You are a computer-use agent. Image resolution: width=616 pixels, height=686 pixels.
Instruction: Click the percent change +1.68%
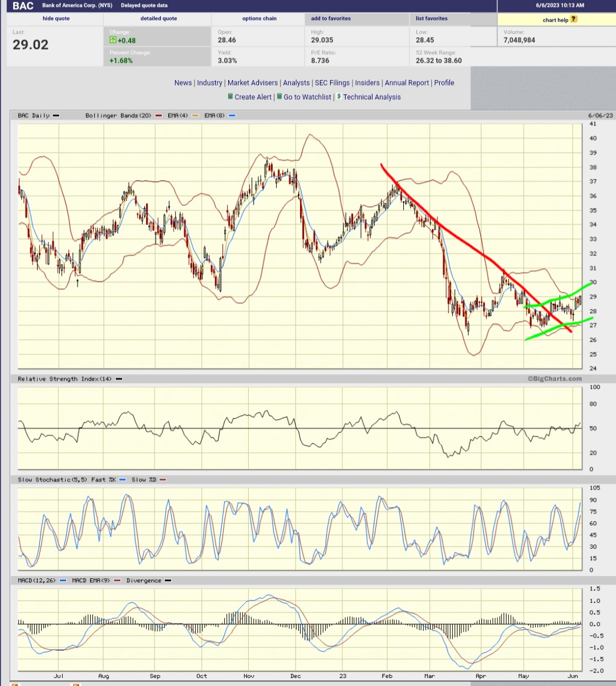click(x=121, y=60)
